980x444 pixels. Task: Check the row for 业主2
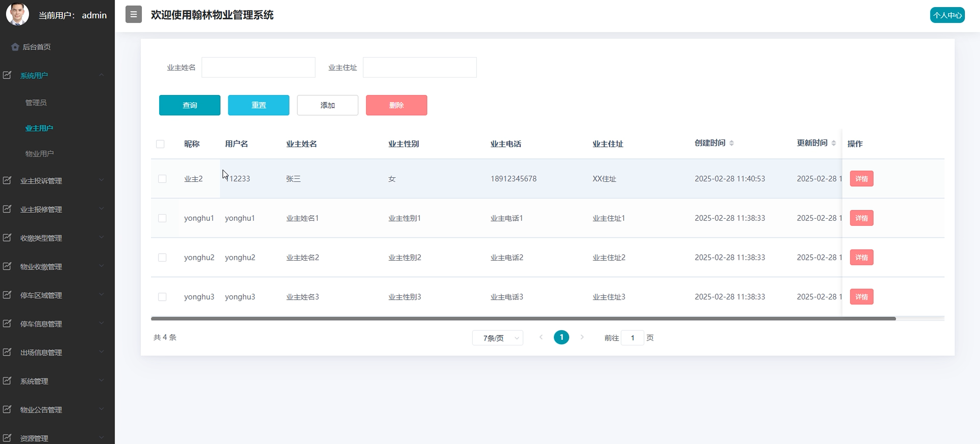pos(162,179)
